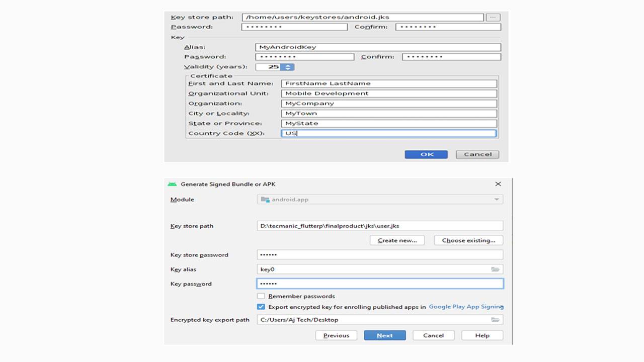This screenshot has width=644, height=362.
Task: Click the Android icon in dialog title
Action: pos(173,184)
